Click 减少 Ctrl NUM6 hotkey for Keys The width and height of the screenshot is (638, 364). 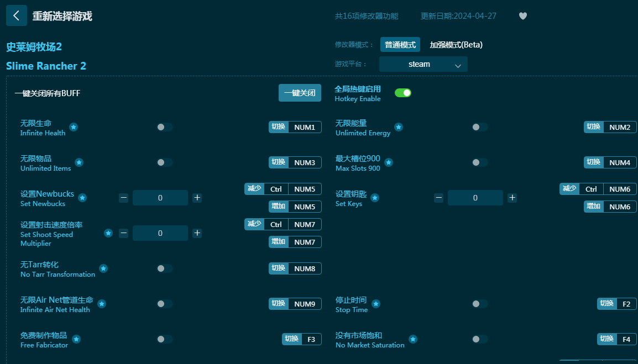(598, 189)
